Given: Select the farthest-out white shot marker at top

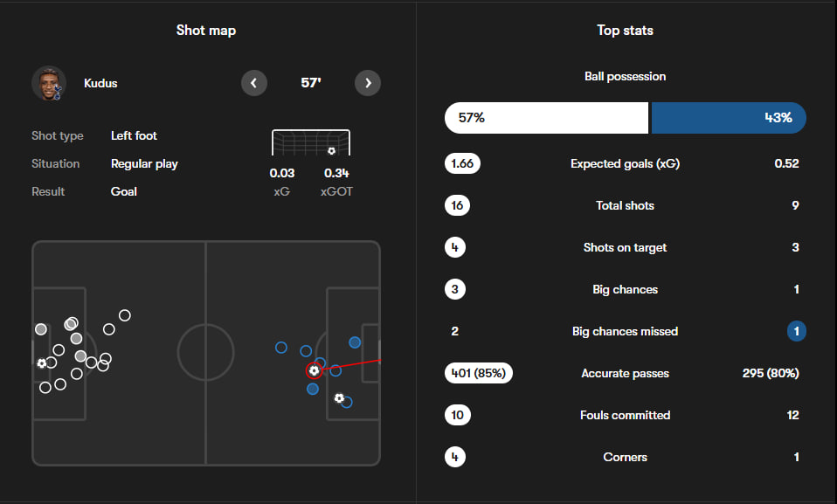Looking at the screenshot, I should coord(125,314).
